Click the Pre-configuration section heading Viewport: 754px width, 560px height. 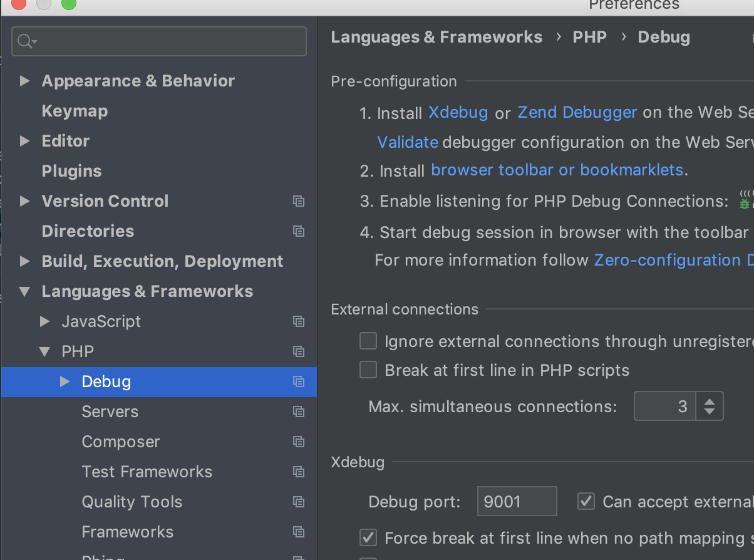click(394, 81)
